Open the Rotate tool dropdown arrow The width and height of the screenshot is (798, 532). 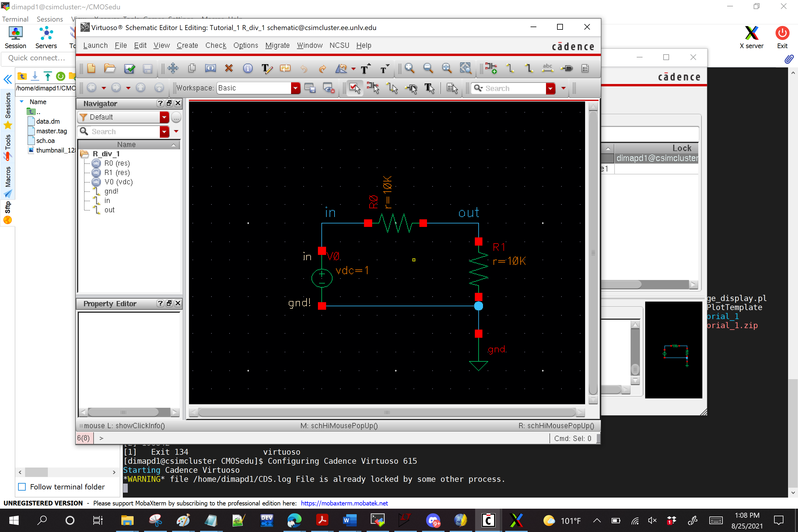353,69
